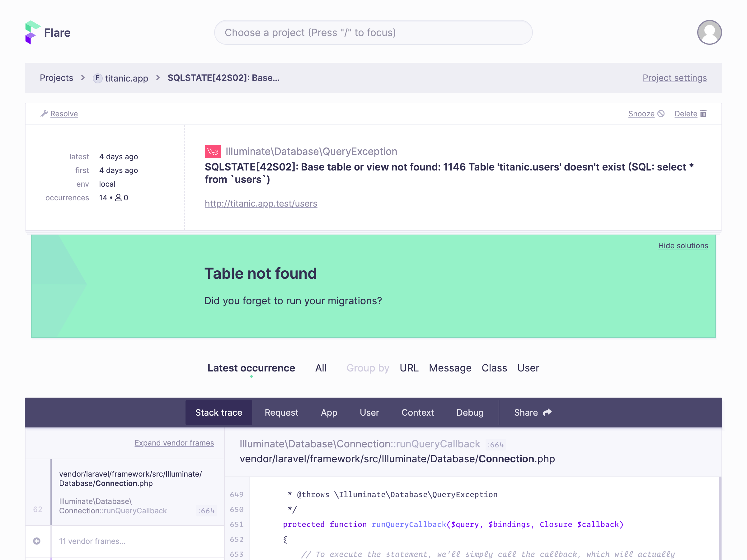Switch to Request tab
Viewport: 747px width, 560px height.
coord(281,412)
